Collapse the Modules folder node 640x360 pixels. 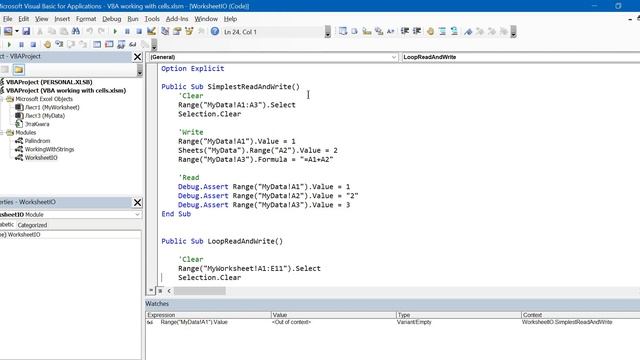(x=2, y=133)
